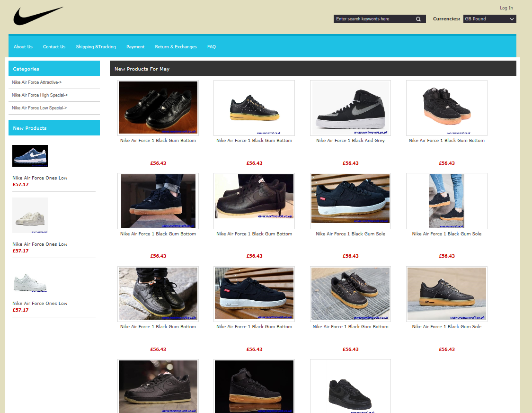Image resolution: width=532 pixels, height=413 pixels.
Task: Click the £56.43 price under Black And Grey
Action: [x=350, y=163]
